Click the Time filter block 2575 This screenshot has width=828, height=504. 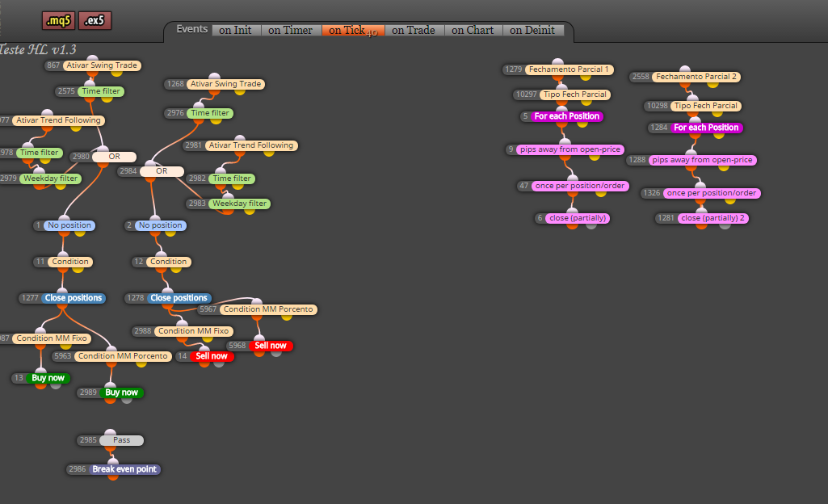pos(101,91)
